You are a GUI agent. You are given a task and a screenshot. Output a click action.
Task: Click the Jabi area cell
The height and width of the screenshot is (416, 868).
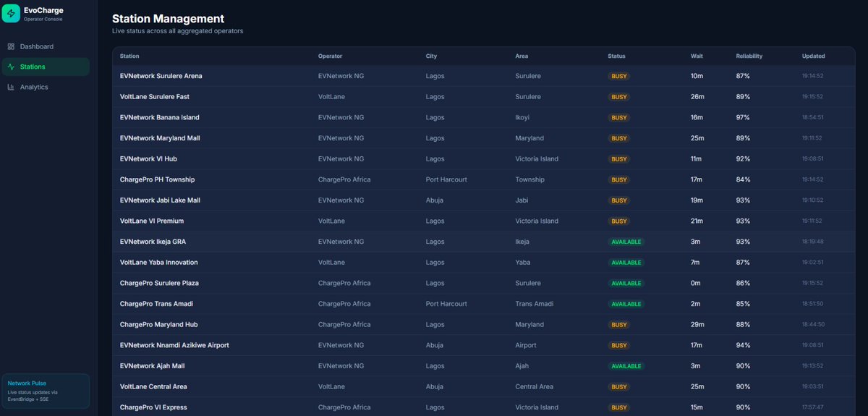[x=522, y=200]
